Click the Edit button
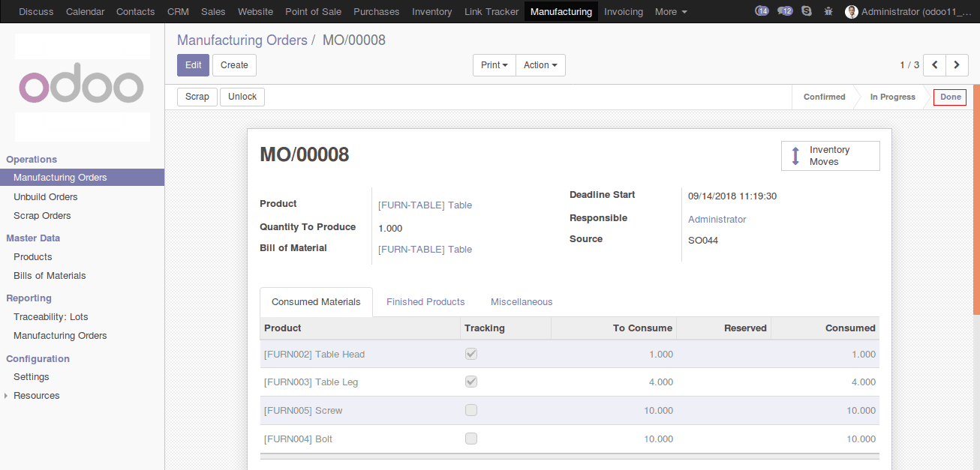The width and height of the screenshot is (980, 470). coord(193,65)
